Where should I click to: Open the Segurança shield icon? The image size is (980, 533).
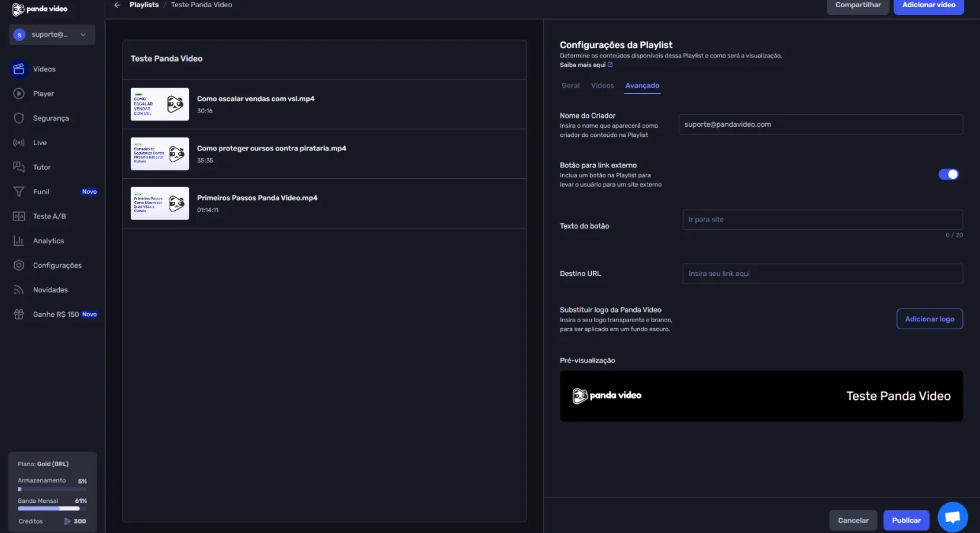[19, 118]
